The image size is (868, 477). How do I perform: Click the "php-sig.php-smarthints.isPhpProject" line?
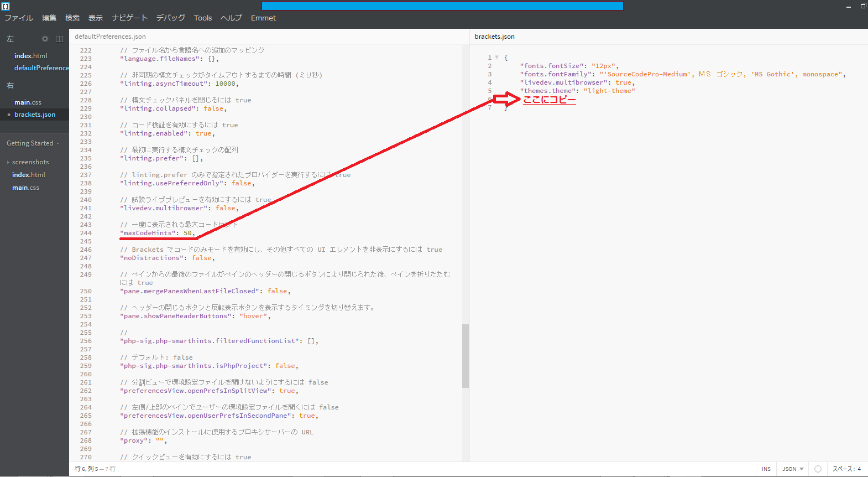tap(209, 366)
